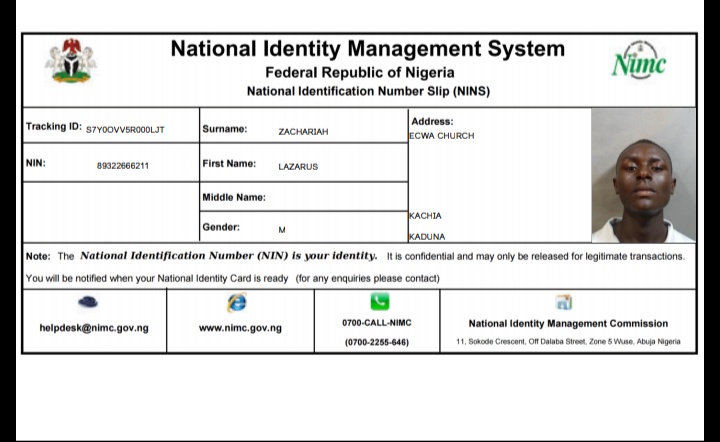Click the 0700-CALL-NIMC phone text
The width and height of the screenshot is (720, 442).
(x=377, y=322)
